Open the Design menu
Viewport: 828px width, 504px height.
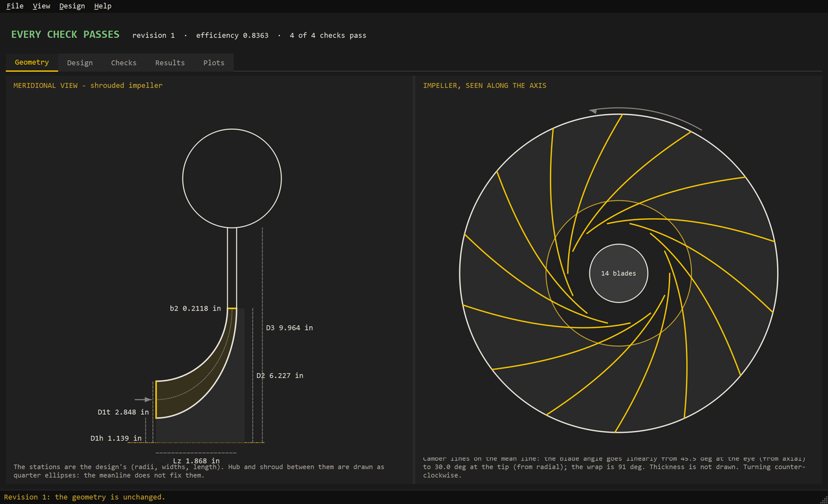tap(72, 6)
